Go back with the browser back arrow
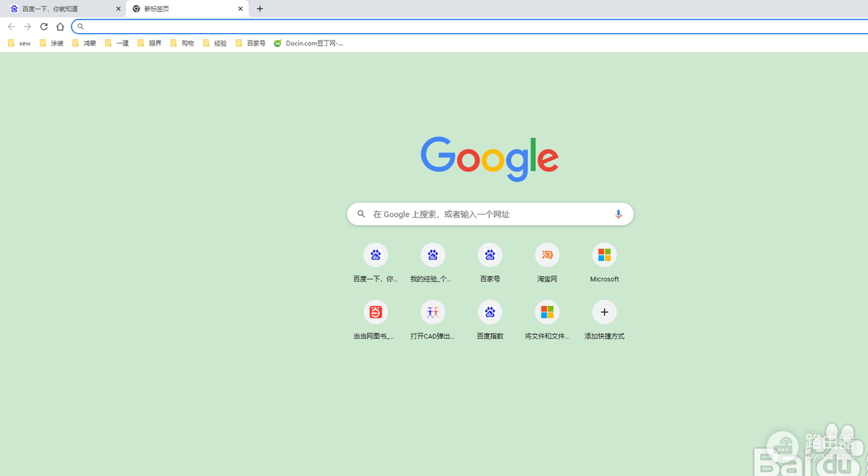The width and height of the screenshot is (868, 476). (x=11, y=27)
